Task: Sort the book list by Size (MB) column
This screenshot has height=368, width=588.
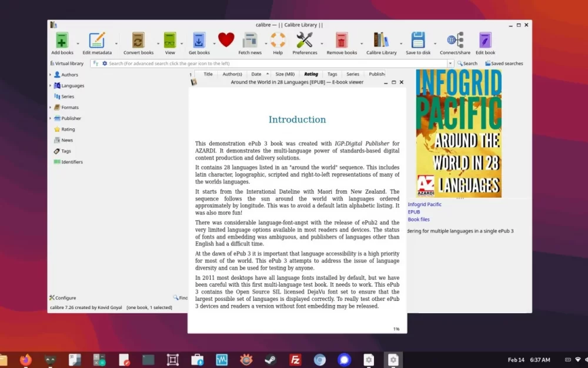Action: pos(285,74)
